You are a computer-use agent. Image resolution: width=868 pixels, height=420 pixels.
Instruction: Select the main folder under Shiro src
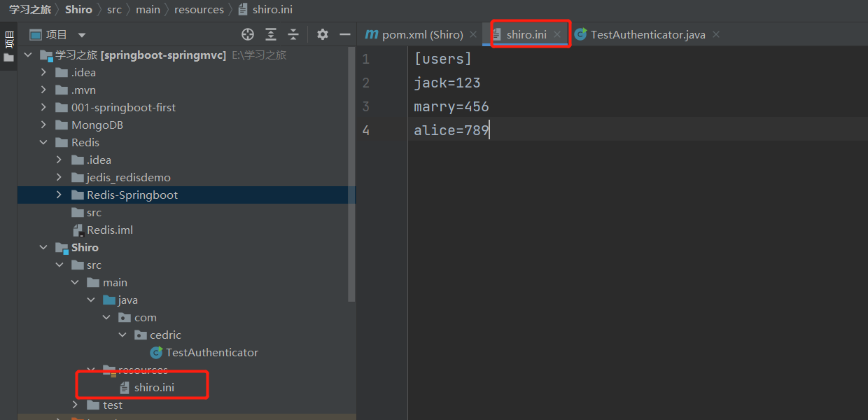coord(115,283)
